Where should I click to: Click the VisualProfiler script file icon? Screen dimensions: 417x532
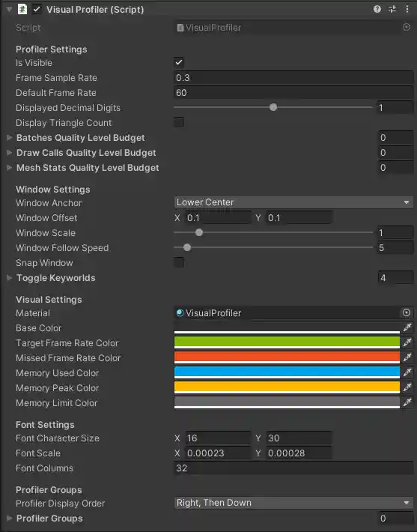pyautogui.click(x=180, y=28)
